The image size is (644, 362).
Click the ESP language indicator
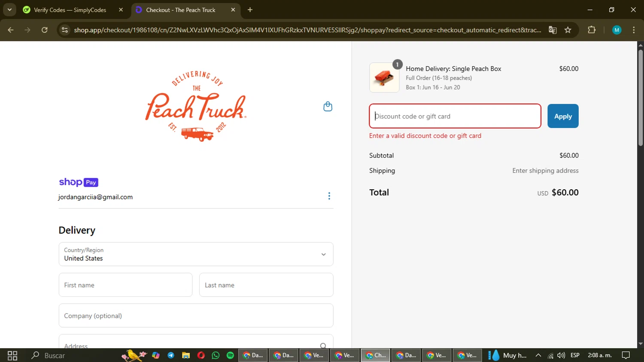(575, 355)
